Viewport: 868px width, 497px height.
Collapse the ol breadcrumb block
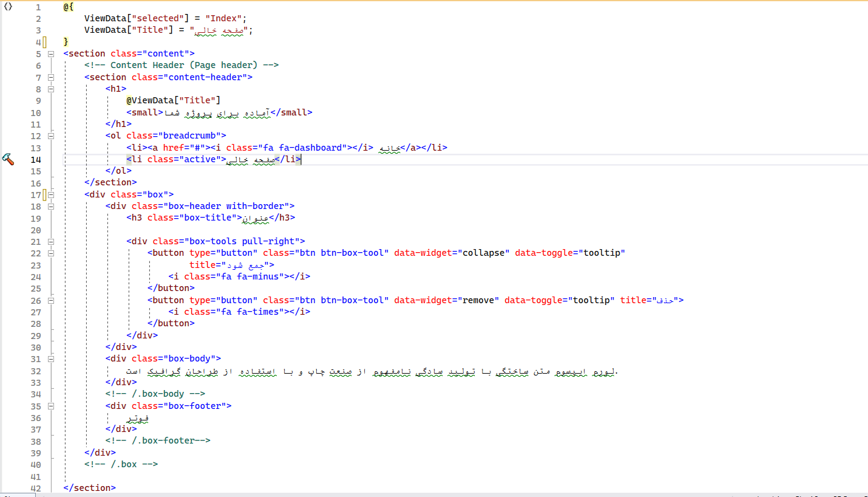(x=51, y=136)
